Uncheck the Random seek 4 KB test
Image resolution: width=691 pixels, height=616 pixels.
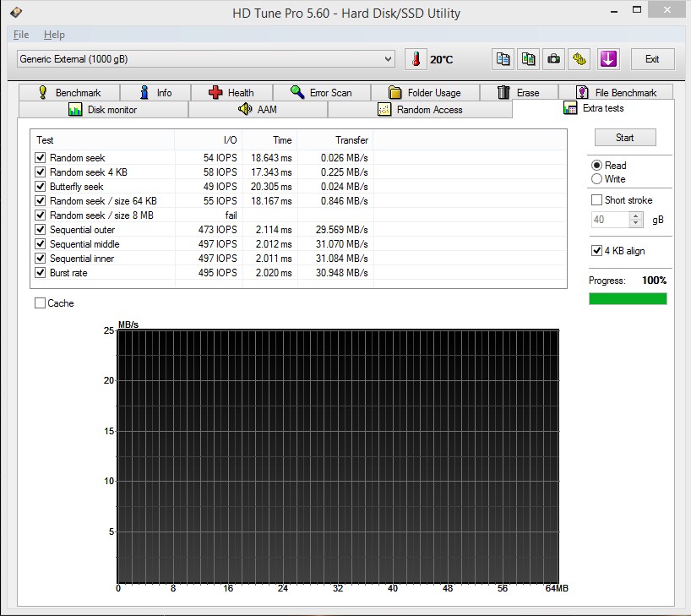click(x=40, y=172)
